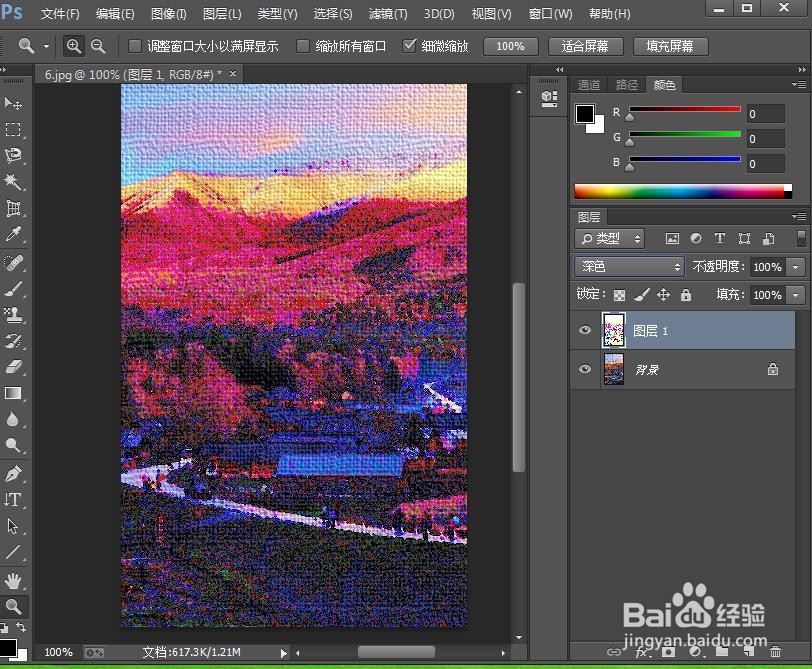The image size is (812, 669).
Task: Click 100% zoom button
Action: click(x=511, y=47)
